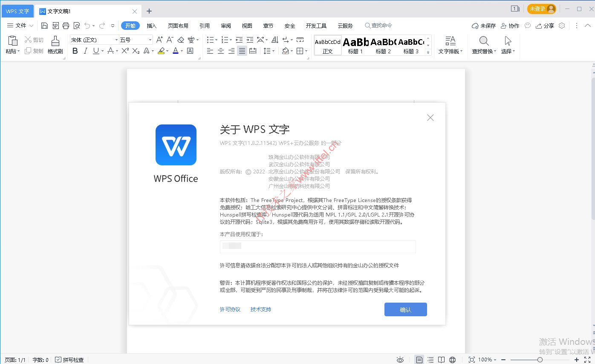This screenshot has width=595, height=364.
Task: Apply Subscript formatting
Action: tap(136, 51)
